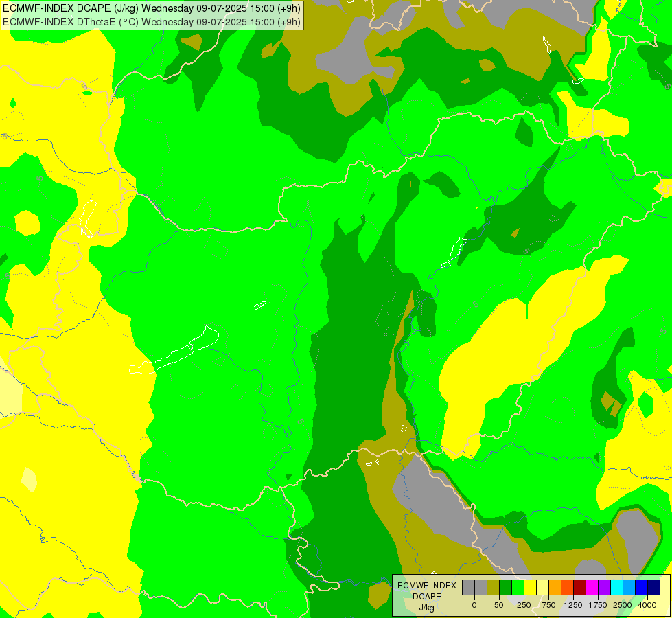Screen dimensions: 672x618
Task: Click the cyan legend swatch
Action: tap(616, 587)
